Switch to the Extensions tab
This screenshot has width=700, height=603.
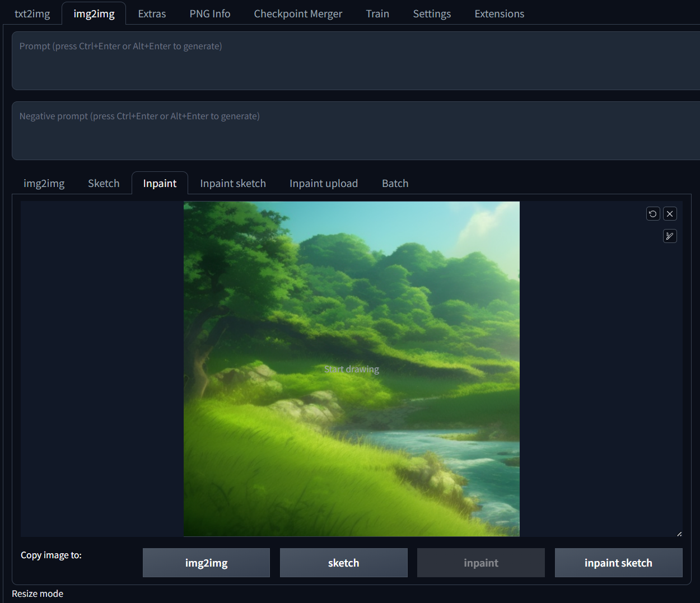point(499,14)
